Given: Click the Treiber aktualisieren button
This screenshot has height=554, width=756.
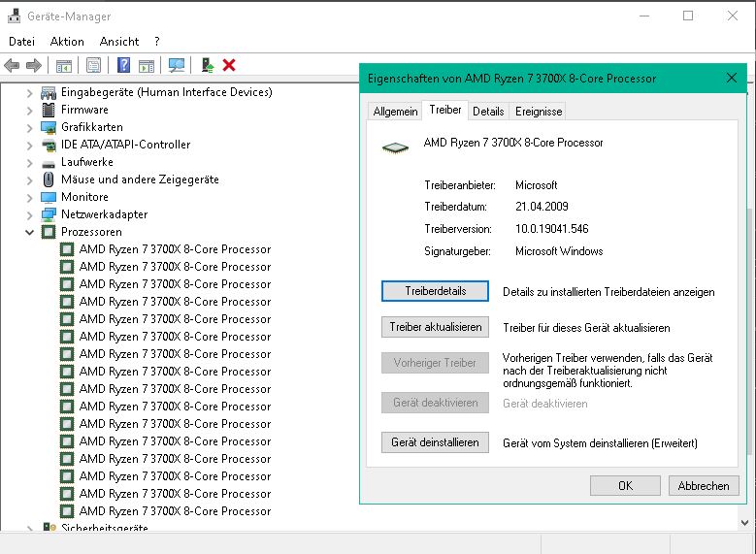Looking at the screenshot, I should click(436, 327).
